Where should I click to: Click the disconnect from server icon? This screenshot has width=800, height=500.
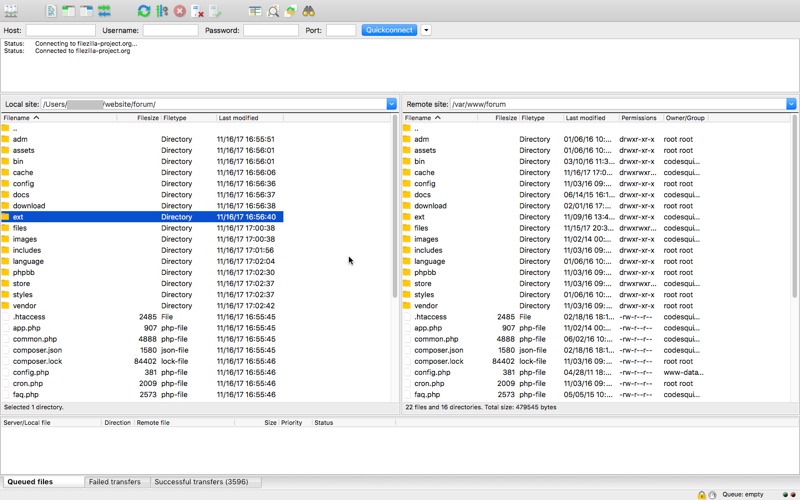point(197,11)
